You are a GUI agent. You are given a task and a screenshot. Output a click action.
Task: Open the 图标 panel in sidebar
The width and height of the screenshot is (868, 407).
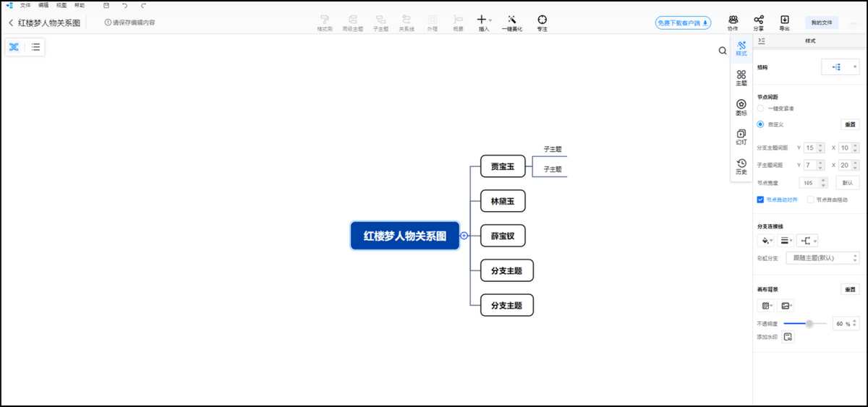(x=741, y=104)
